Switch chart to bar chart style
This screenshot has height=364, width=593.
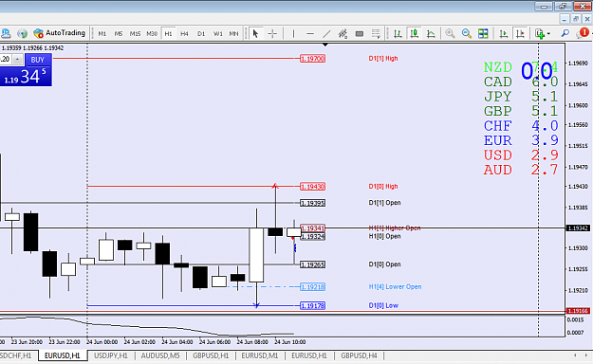click(398, 33)
